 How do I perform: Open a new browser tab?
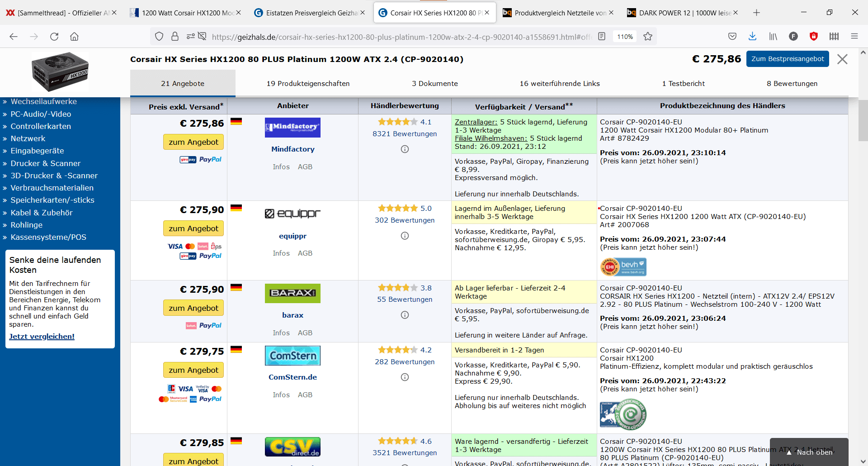[756, 13]
